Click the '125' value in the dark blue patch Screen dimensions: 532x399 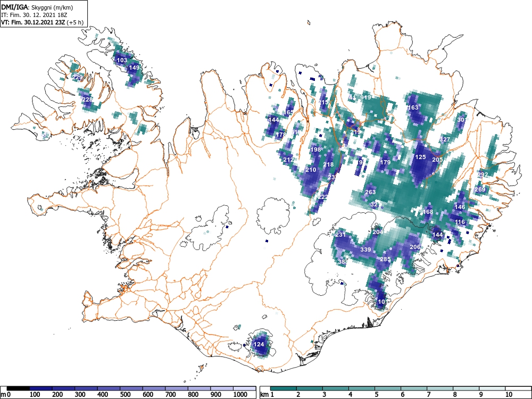420,157
